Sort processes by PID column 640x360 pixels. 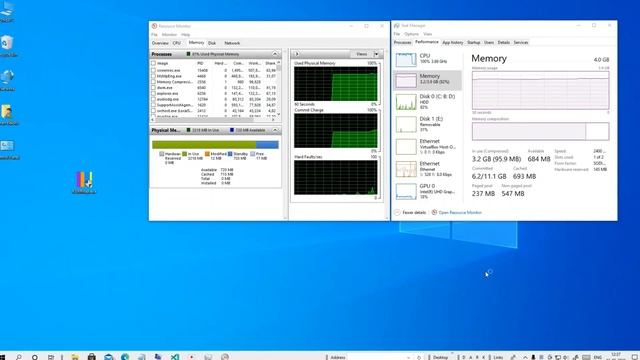coord(200,63)
